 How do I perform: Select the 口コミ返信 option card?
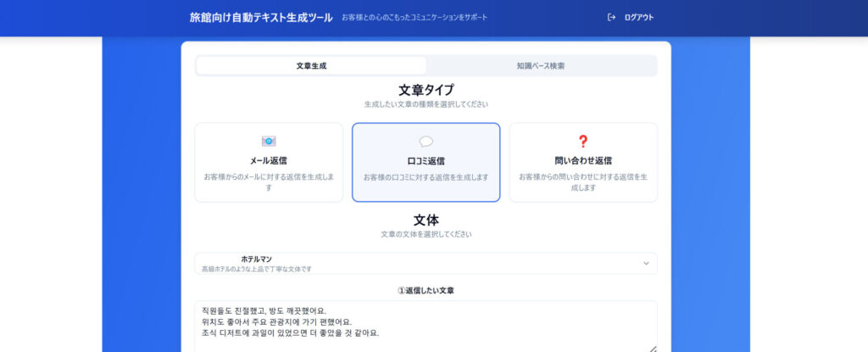pos(426,162)
